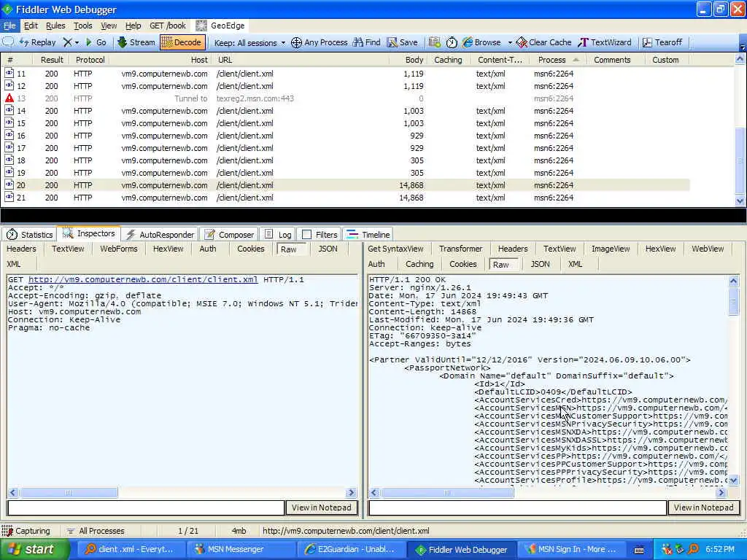The height and width of the screenshot is (560, 747).
Task: Click All Processes filter in status bar
Action: coord(96,531)
